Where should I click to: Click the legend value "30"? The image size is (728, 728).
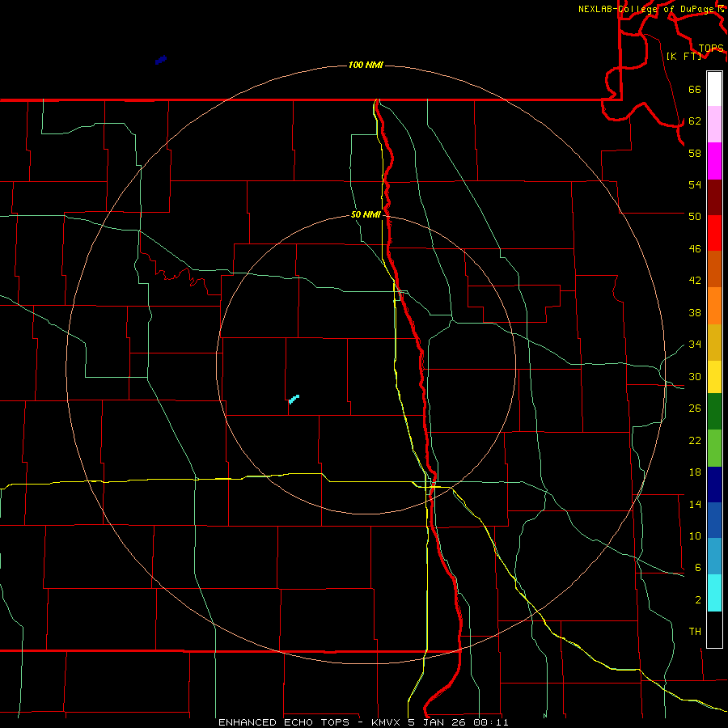click(695, 376)
